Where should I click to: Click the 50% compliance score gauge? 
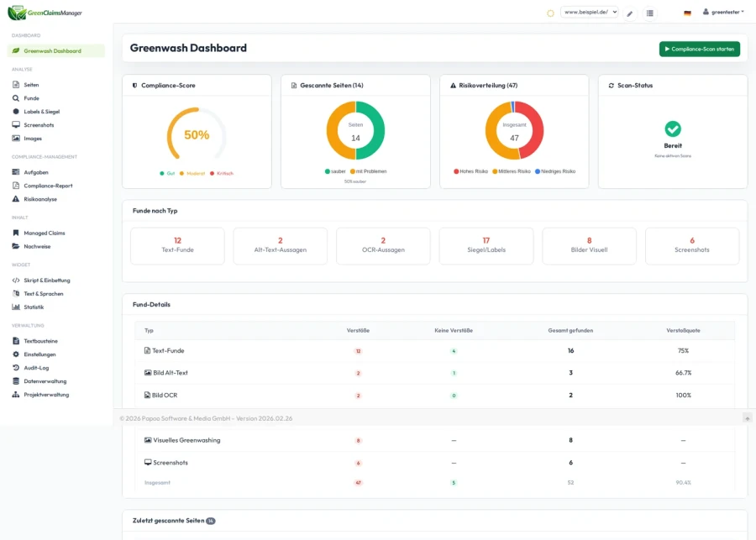(x=197, y=134)
